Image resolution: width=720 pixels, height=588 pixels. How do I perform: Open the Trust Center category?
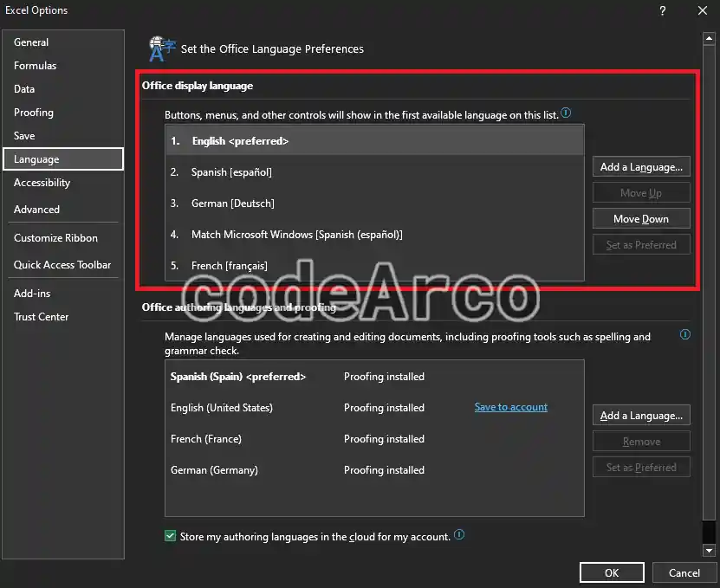point(63,317)
